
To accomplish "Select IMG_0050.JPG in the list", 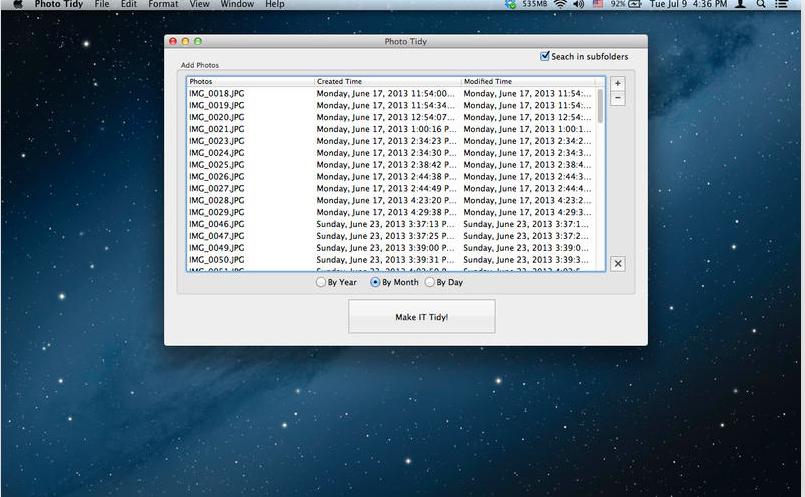I will 217,259.
